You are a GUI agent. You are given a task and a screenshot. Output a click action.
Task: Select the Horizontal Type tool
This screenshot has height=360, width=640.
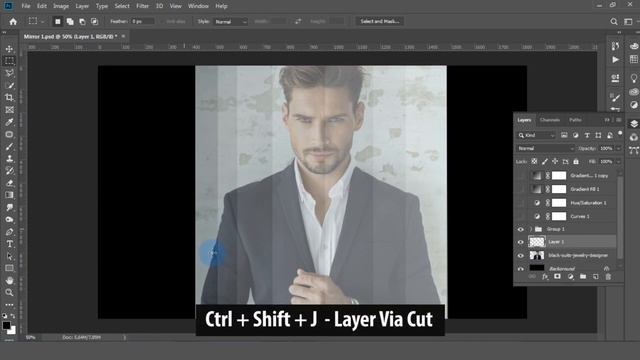(x=9, y=244)
